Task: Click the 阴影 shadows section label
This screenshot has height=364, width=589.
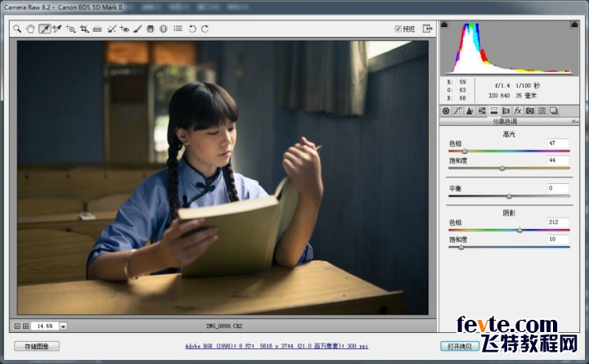Action: click(509, 213)
